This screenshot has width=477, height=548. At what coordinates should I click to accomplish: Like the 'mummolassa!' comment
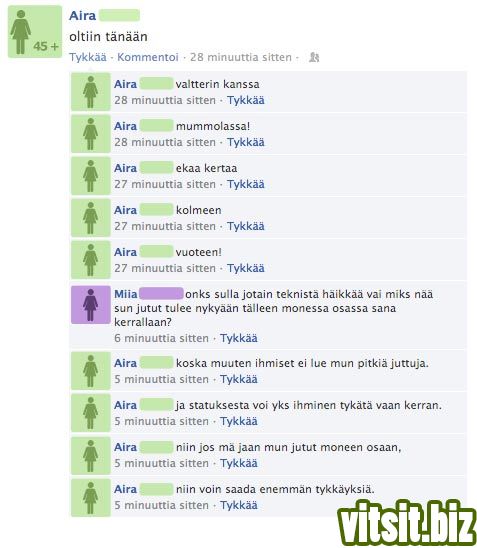click(x=246, y=142)
